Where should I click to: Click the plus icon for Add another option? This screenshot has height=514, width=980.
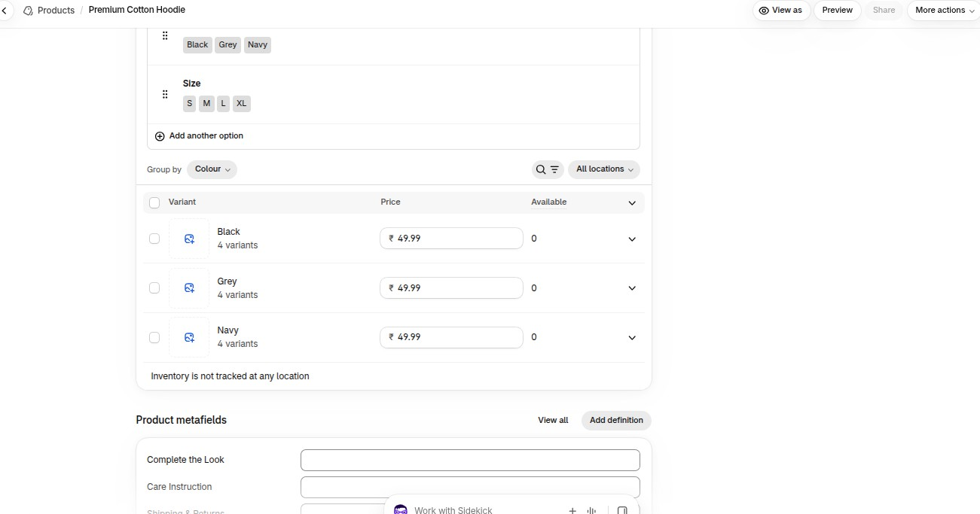click(160, 136)
